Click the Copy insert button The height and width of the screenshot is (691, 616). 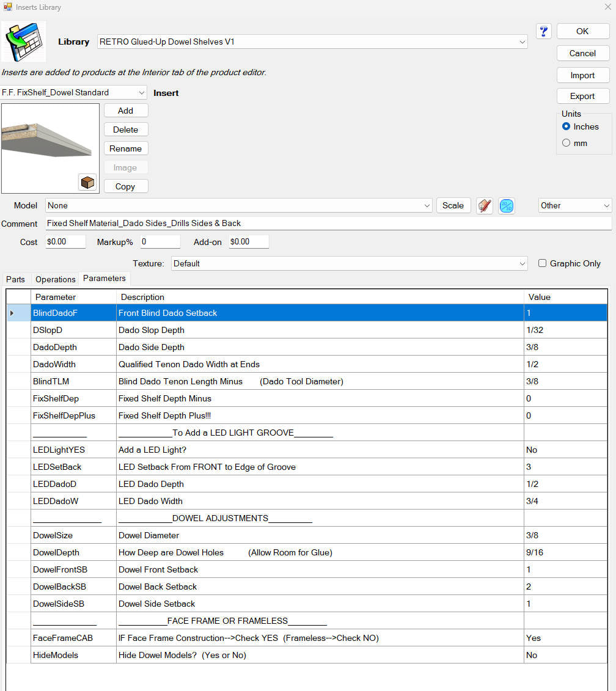pos(125,186)
